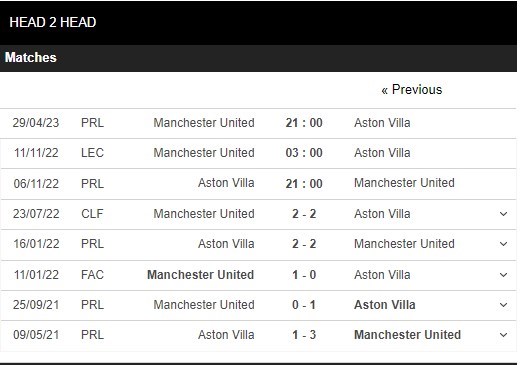Expand the 23/07/22 CLF match details

pyautogui.click(x=503, y=214)
